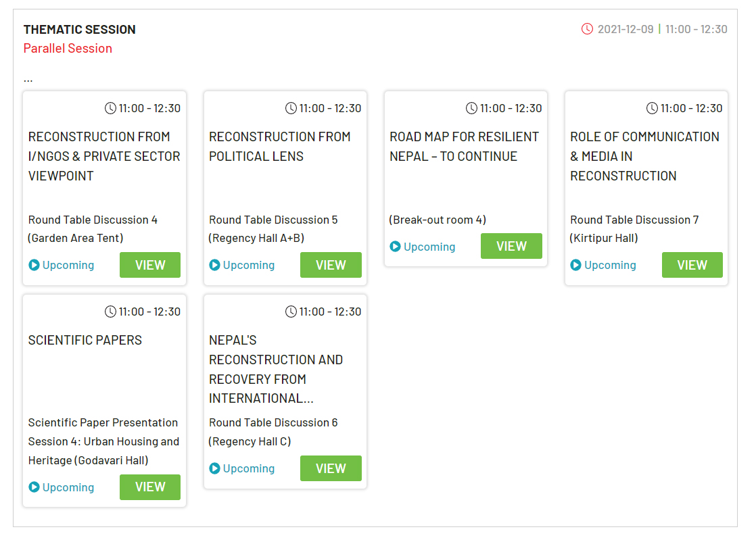This screenshot has width=756, height=542.
Task: Click the clock icon on the Scientific Papers card
Action: tap(110, 312)
